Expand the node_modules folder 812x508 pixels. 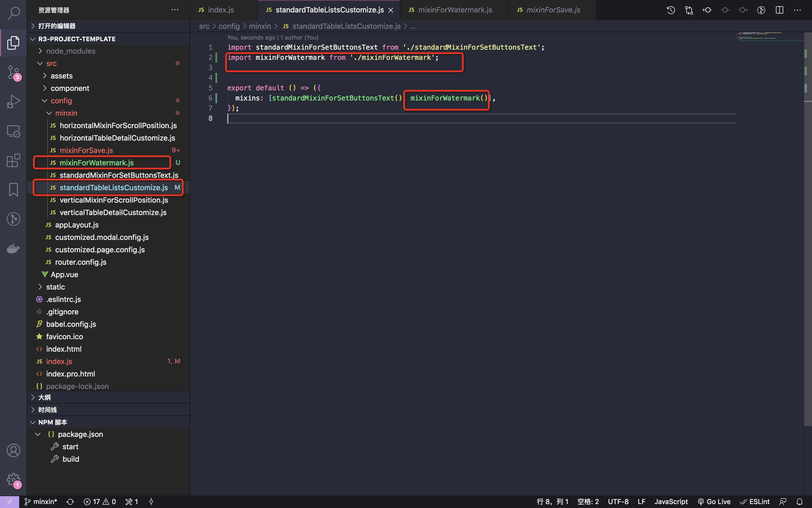[108, 51]
